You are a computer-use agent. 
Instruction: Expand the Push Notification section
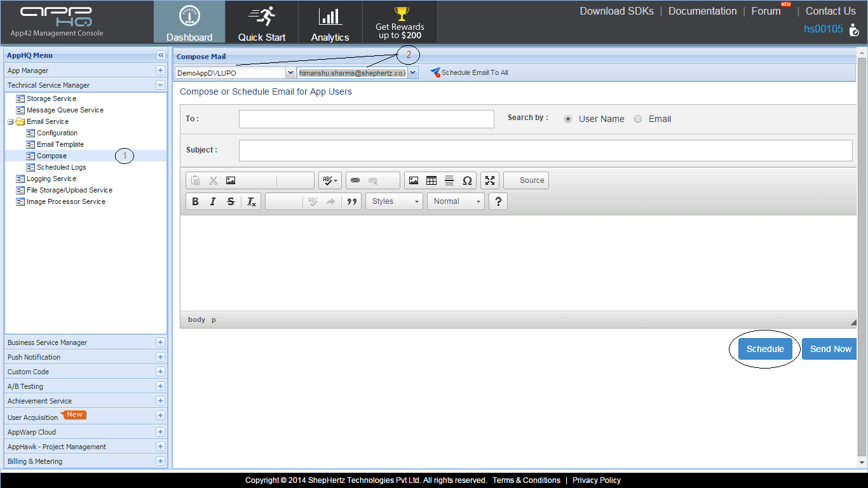pos(160,357)
